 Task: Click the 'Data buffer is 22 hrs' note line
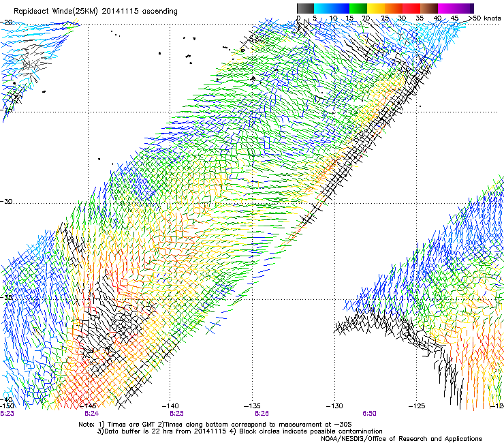coord(240,431)
